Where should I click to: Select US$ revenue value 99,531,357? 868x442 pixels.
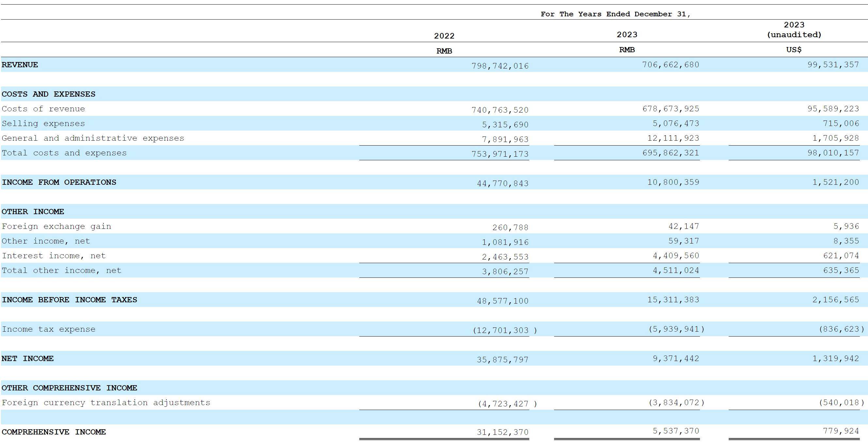(x=833, y=65)
